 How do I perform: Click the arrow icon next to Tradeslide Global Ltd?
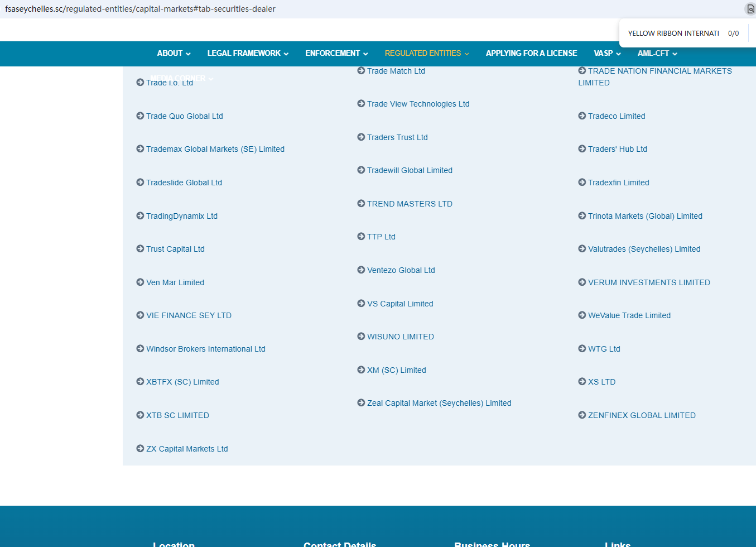point(140,182)
